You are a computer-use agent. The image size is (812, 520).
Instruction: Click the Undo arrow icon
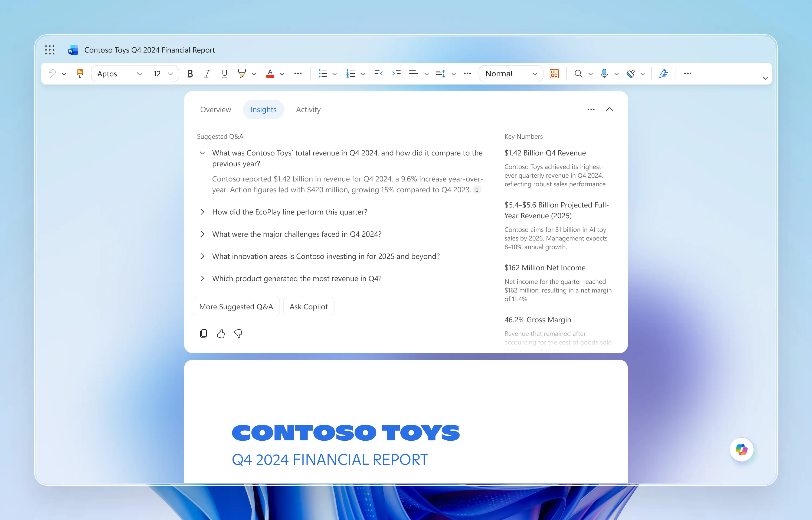[52, 74]
